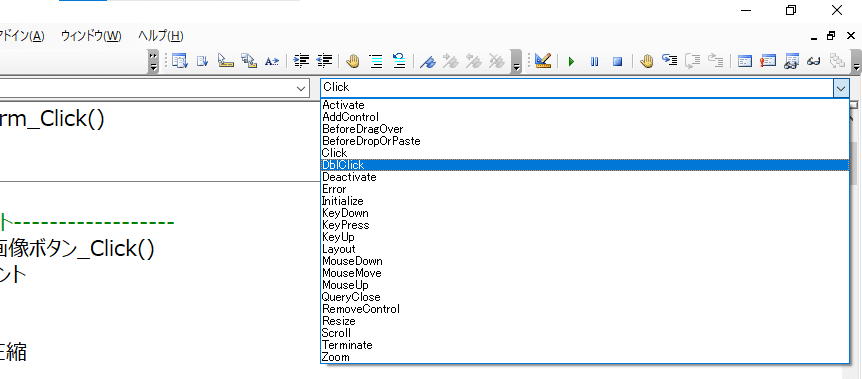Image resolution: width=862 pixels, height=379 pixels.
Task: Clear all bookmarks icon
Action: coord(497,61)
